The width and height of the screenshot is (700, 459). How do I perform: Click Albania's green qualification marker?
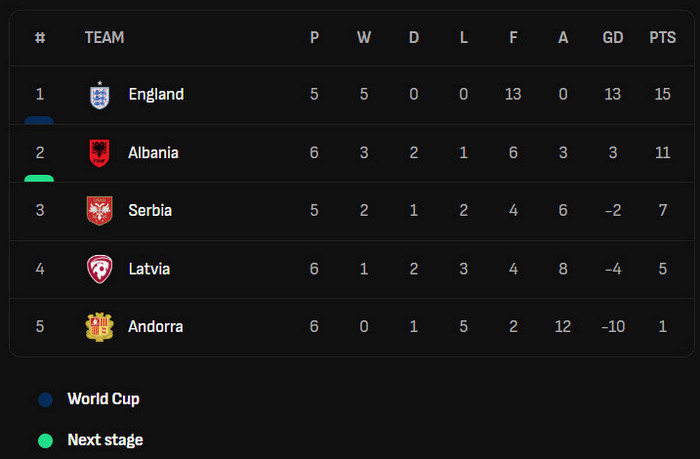39,178
